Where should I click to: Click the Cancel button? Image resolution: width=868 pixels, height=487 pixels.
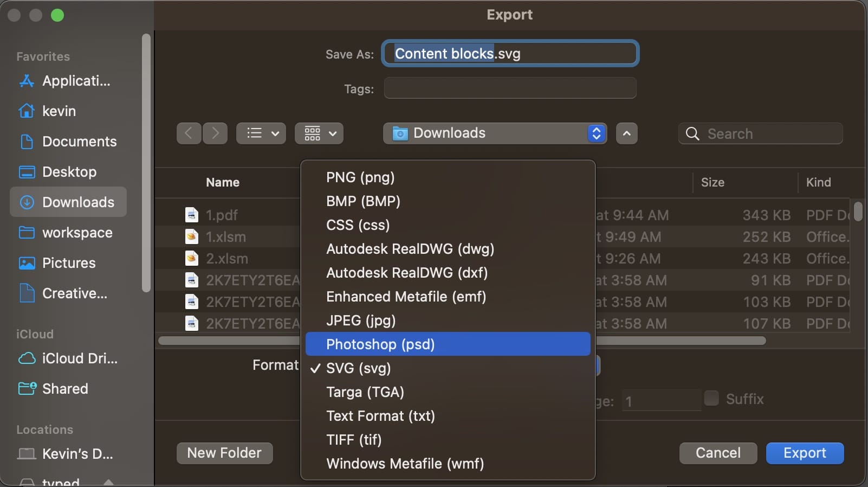[x=718, y=453]
